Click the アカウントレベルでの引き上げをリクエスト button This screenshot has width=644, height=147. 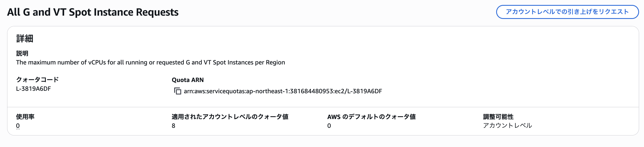[567, 12]
